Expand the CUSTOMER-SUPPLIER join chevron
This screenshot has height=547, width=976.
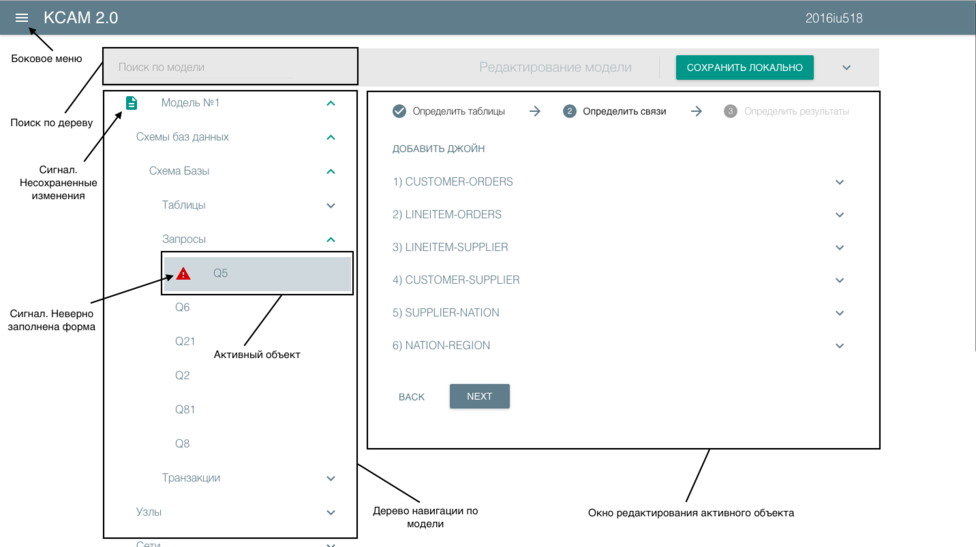(839, 281)
